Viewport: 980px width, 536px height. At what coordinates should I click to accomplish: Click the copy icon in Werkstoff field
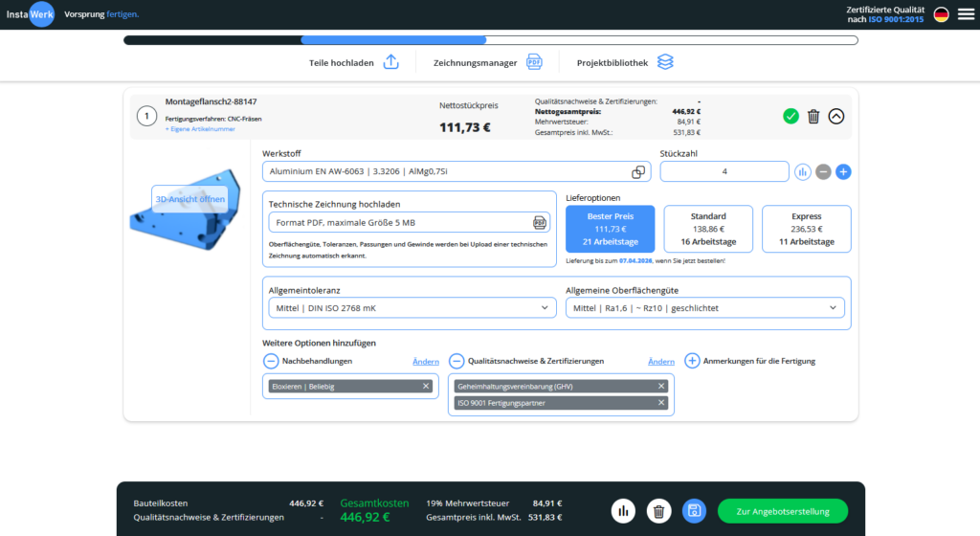638,172
